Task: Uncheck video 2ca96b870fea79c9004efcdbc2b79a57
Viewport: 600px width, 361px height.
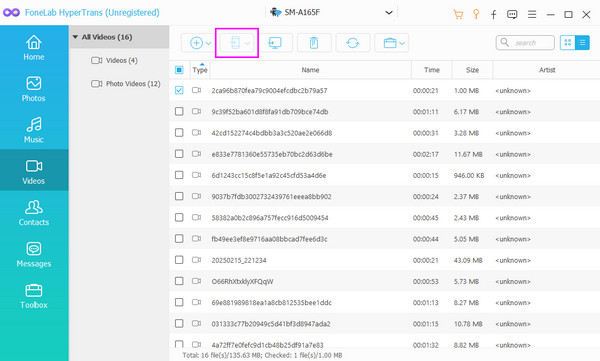Action: pos(179,90)
